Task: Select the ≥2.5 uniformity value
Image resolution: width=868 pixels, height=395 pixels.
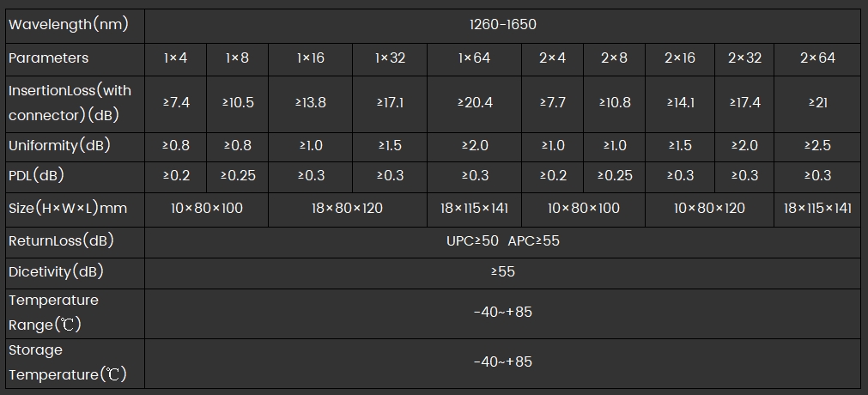Action: click(817, 147)
